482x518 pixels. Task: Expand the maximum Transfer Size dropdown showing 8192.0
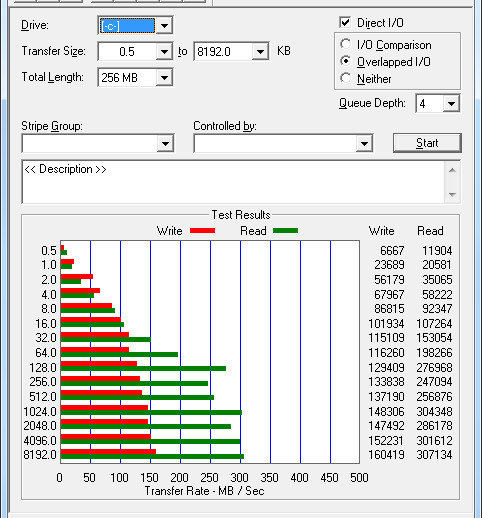click(260, 52)
